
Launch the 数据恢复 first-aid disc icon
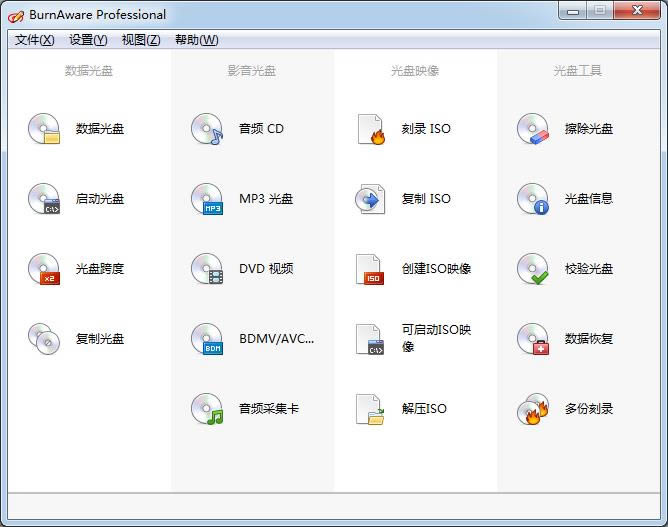[533, 339]
